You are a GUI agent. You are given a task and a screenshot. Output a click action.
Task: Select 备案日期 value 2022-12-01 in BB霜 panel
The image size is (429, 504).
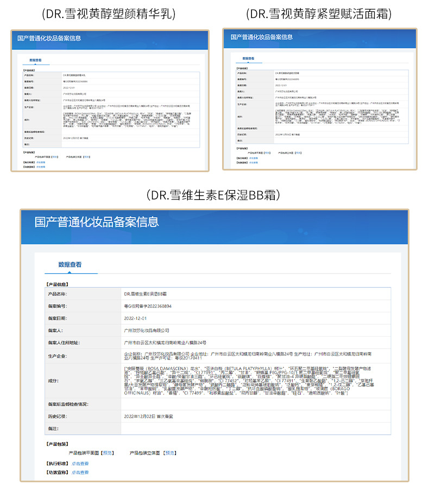135,318
